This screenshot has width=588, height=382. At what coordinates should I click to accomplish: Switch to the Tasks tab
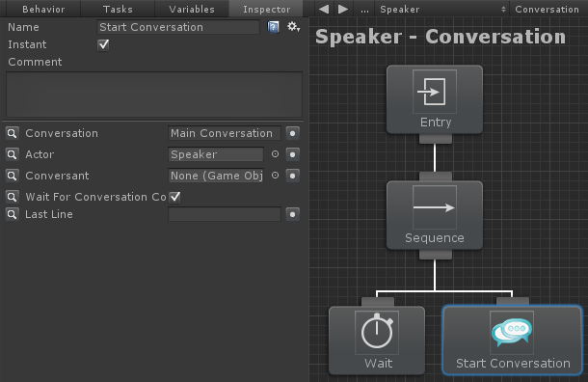coord(118,9)
